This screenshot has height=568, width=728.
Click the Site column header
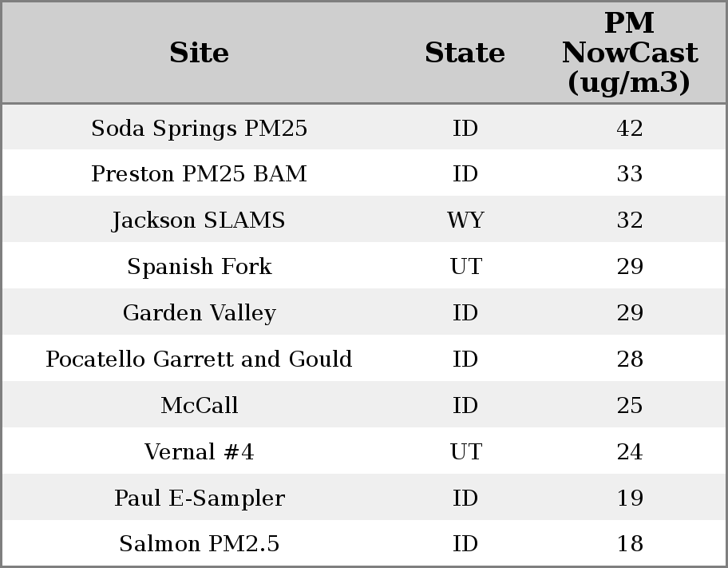point(199,53)
